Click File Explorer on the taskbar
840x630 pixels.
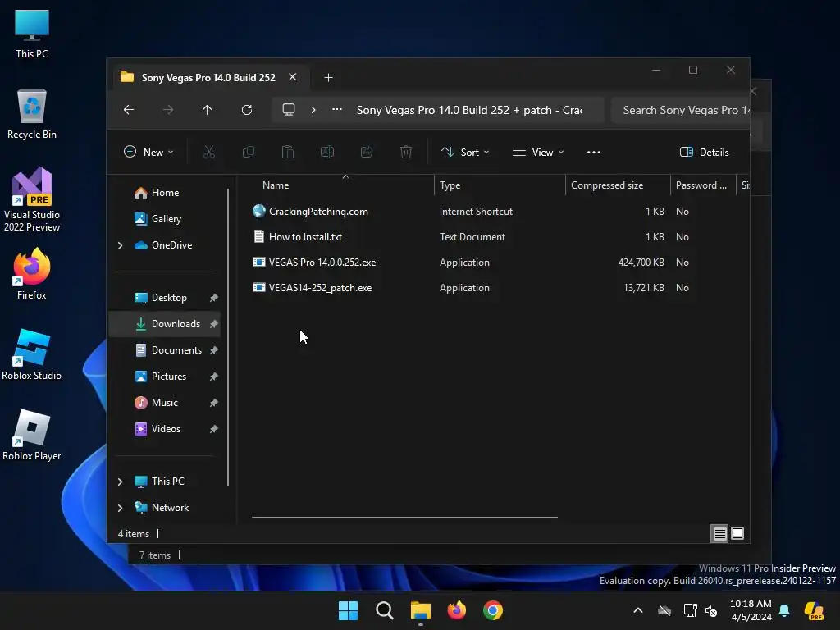[421, 610]
